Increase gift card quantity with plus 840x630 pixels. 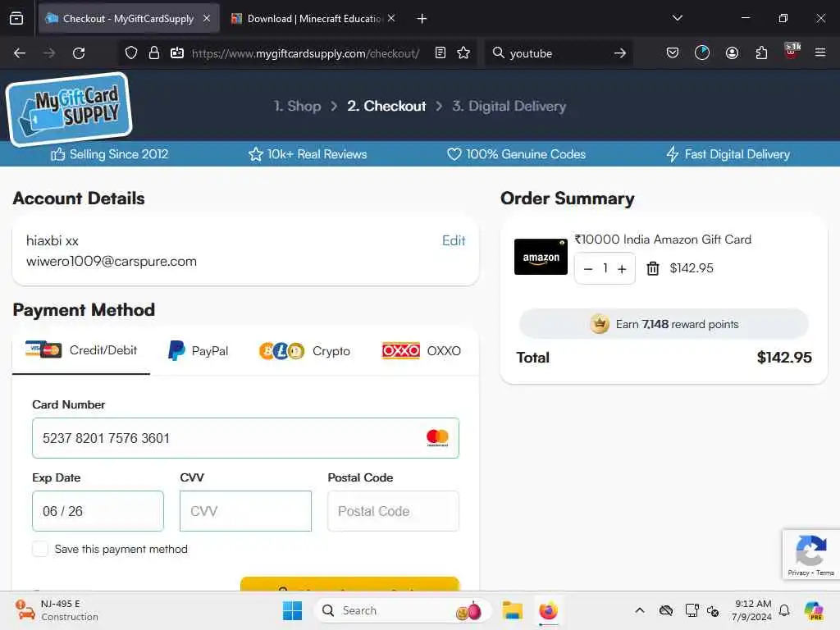[622, 269]
